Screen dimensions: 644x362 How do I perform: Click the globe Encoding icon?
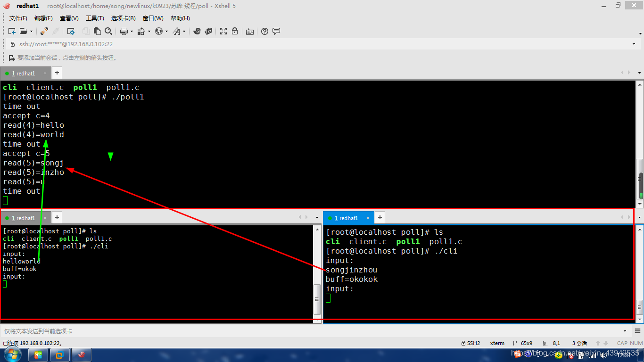coord(159,31)
